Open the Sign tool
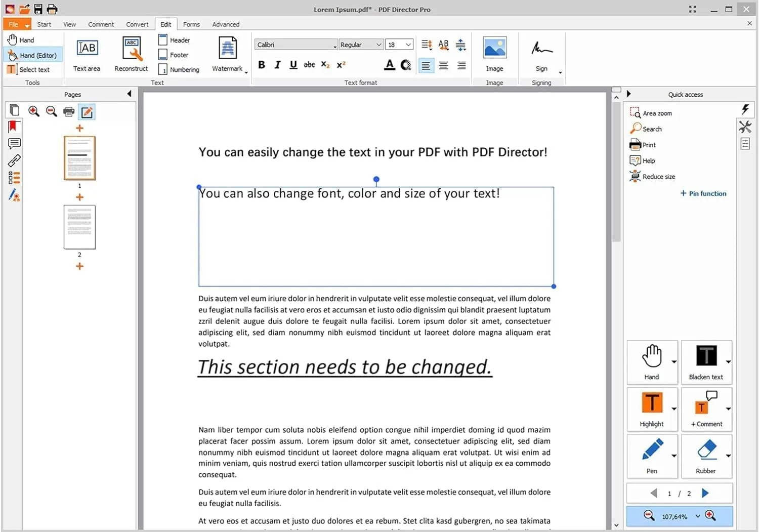 click(541, 53)
